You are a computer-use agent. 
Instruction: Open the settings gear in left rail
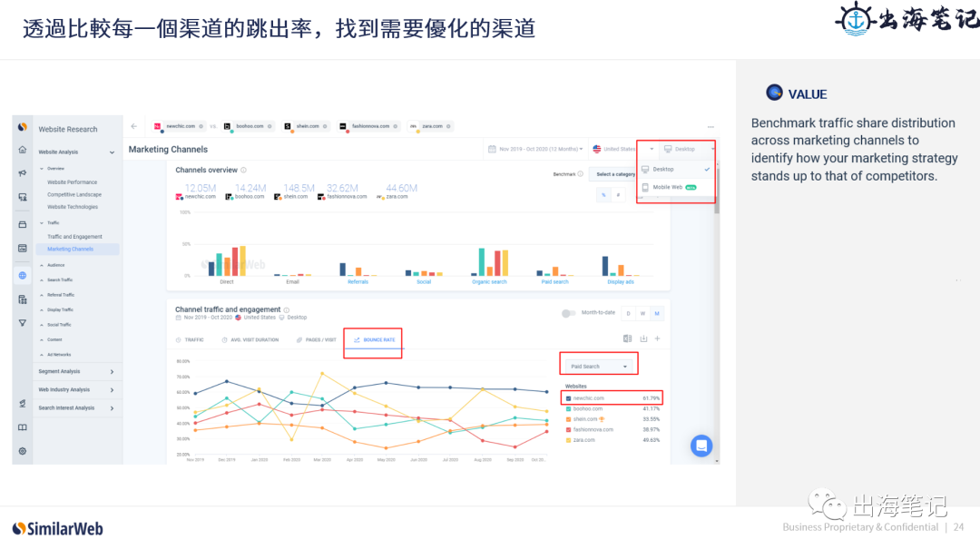[23, 452]
